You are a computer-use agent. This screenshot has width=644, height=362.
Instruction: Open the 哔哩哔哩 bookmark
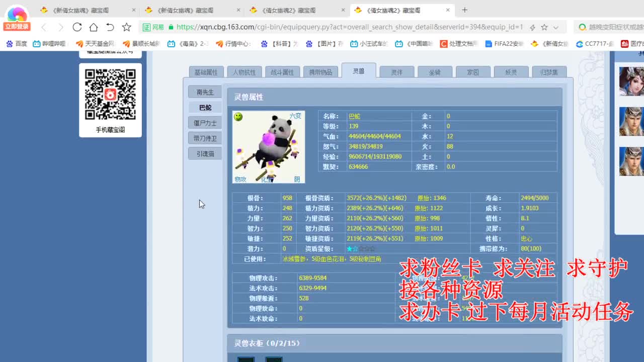point(49,44)
